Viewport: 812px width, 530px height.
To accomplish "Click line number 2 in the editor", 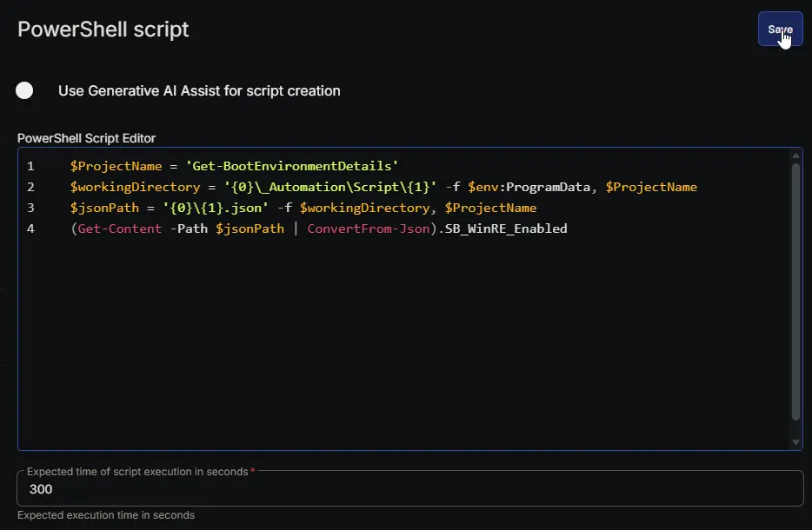I will point(30,187).
